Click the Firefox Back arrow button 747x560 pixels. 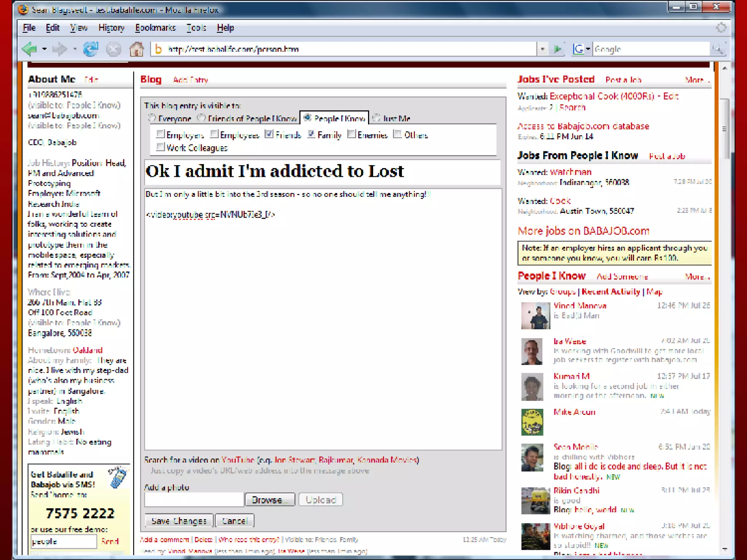[30, 49]
